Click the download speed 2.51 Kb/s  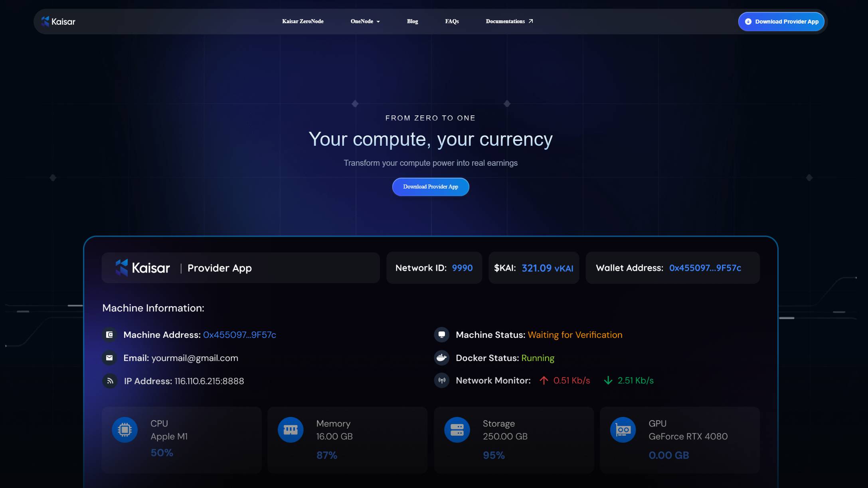tap(636, 381)
